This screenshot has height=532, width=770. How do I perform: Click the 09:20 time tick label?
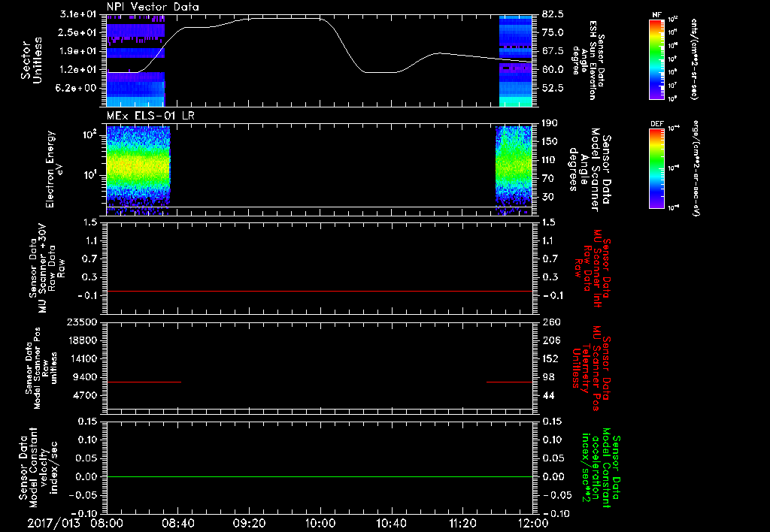pyautogui.click(x=249, y=523)
